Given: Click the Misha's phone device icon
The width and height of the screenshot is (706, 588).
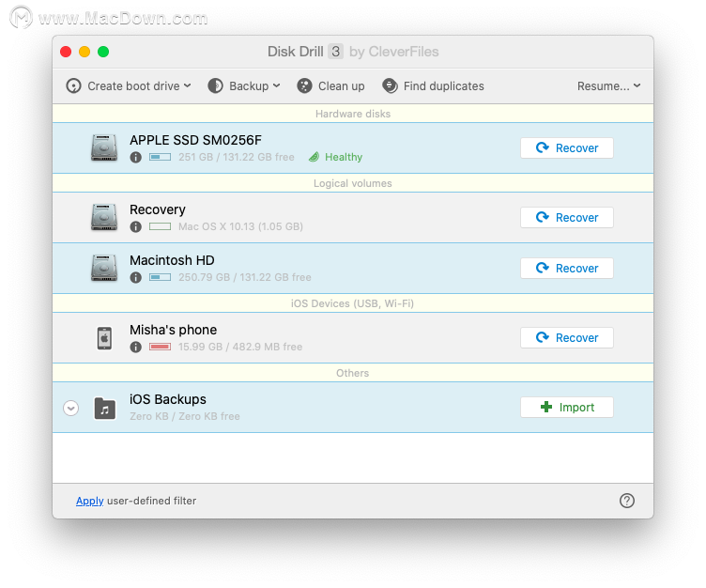Looking at the screenshot, I should pos(104,338).
